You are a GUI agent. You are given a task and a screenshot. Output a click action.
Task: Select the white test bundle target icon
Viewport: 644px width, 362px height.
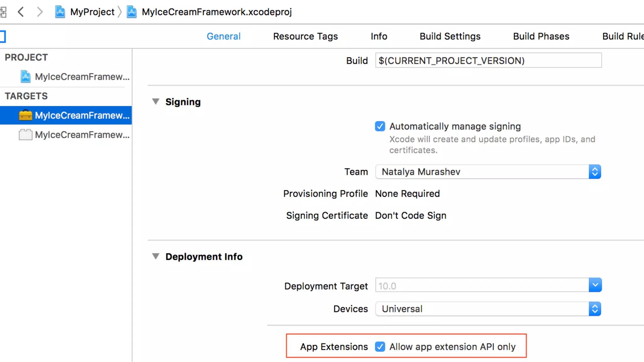pos(25,135)
